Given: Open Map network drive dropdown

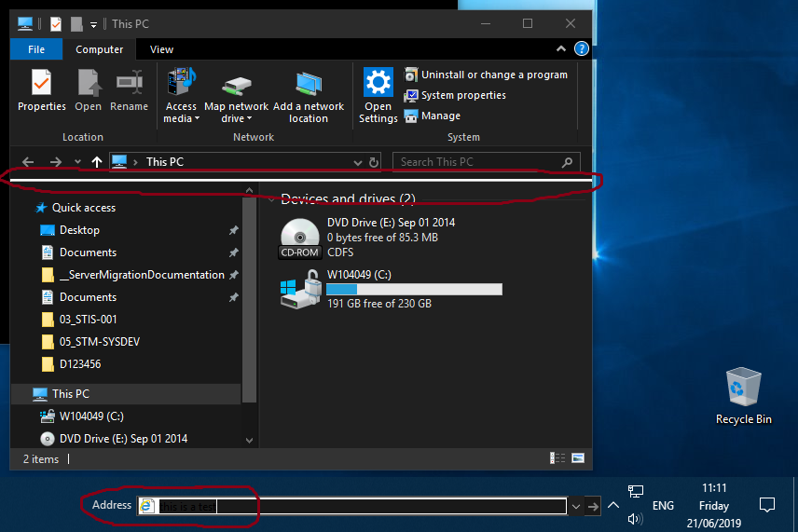Looking at the screenshot, I should coord(236,96).
